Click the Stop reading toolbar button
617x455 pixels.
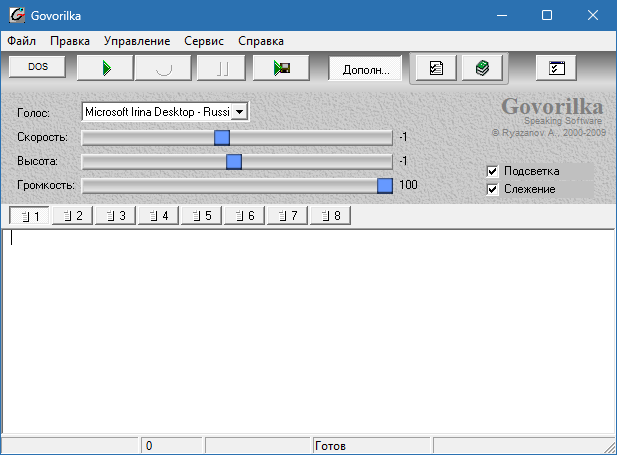point(163,68)
